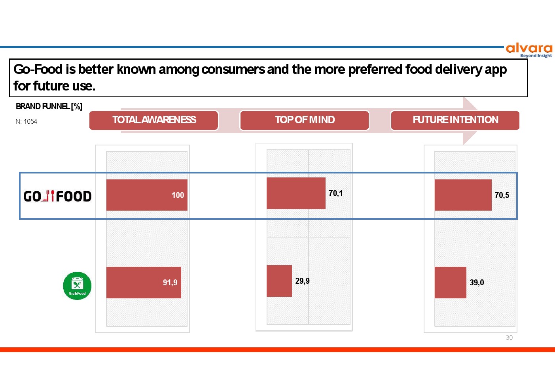Click the GrabFood future intention bar
Viewport: 555px width, 392px height.
(x=450, y=283)
